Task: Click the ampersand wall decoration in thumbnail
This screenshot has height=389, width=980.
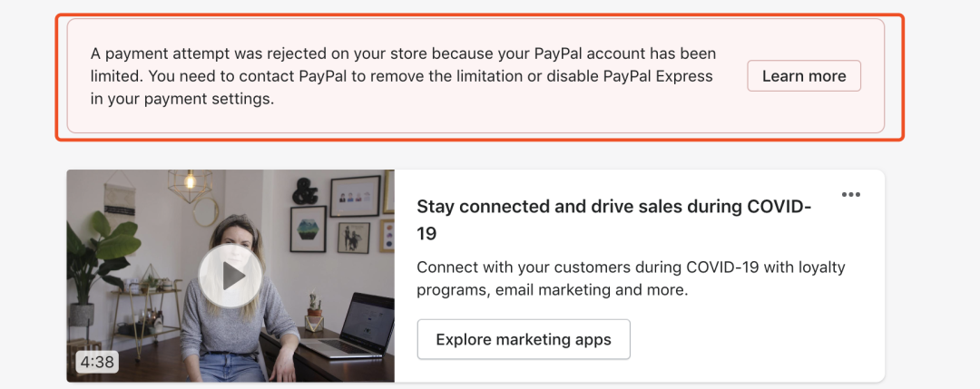Action: click(305, 190)
